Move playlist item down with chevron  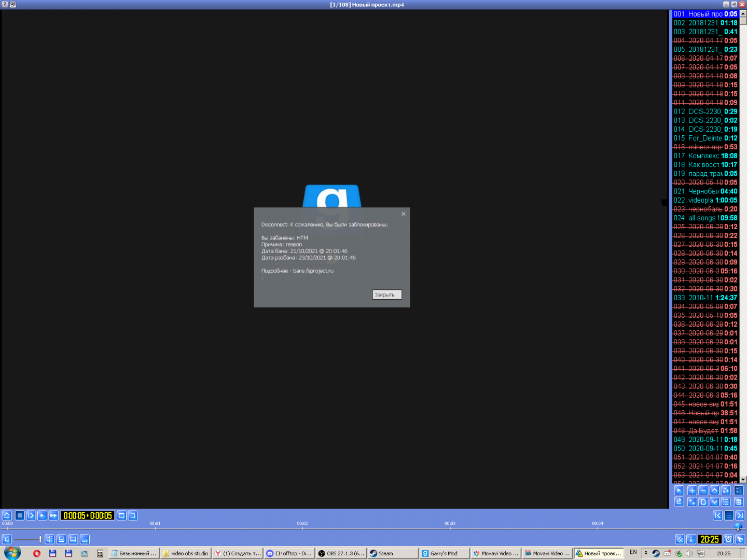[714, 502]
